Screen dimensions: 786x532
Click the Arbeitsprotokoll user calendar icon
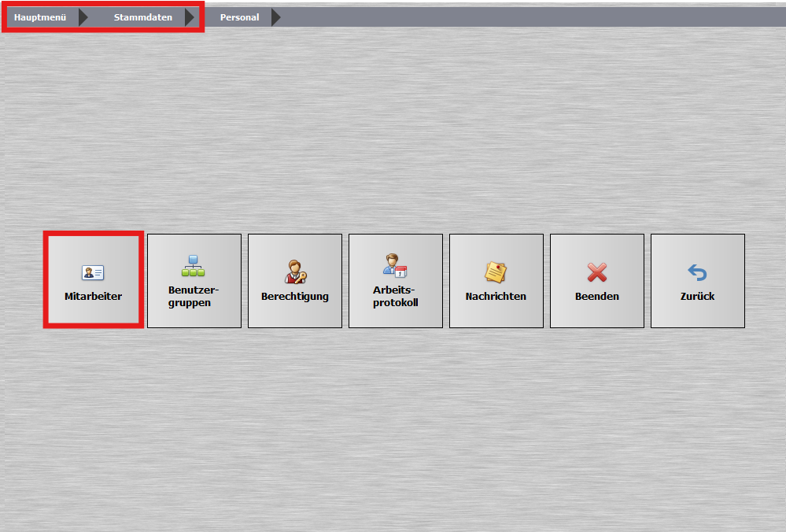click(x=395, y=266)
